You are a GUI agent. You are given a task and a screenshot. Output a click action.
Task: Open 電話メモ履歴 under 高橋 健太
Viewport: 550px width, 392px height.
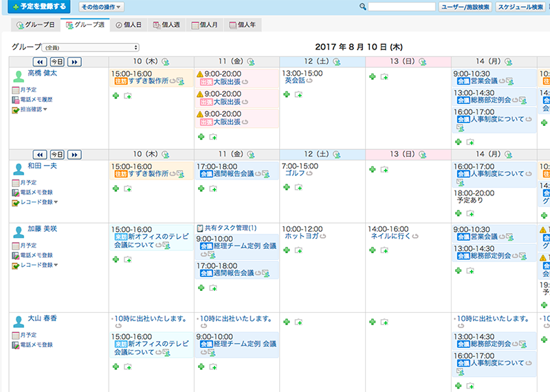(x=36, y=100)
